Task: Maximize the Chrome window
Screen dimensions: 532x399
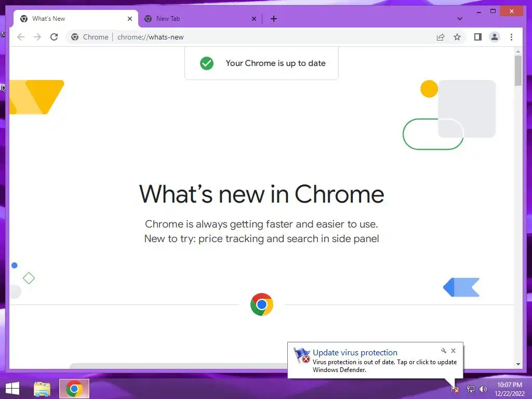Action: click(x=493, y=11)
